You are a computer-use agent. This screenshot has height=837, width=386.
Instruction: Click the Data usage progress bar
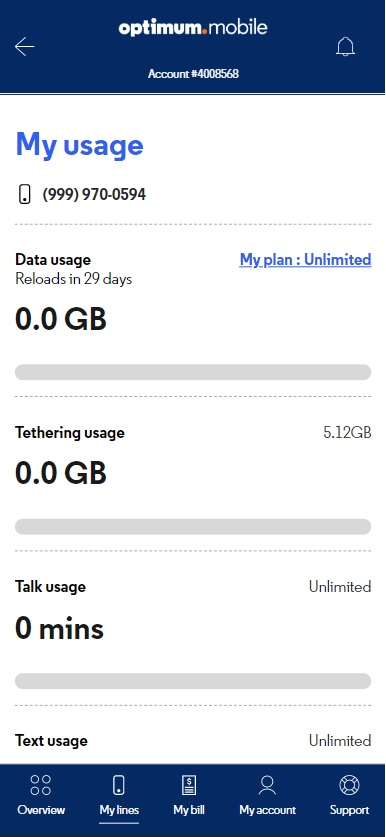click(193, 372)
